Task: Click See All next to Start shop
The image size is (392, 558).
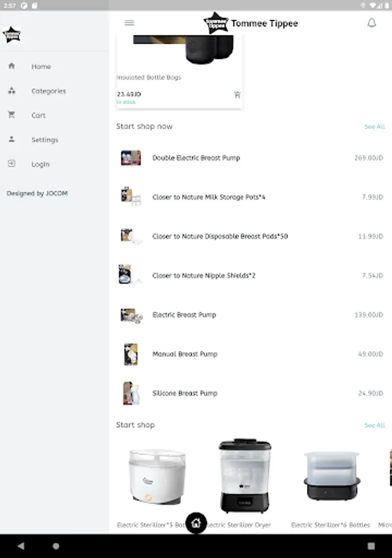Action: tap(375, 425)
